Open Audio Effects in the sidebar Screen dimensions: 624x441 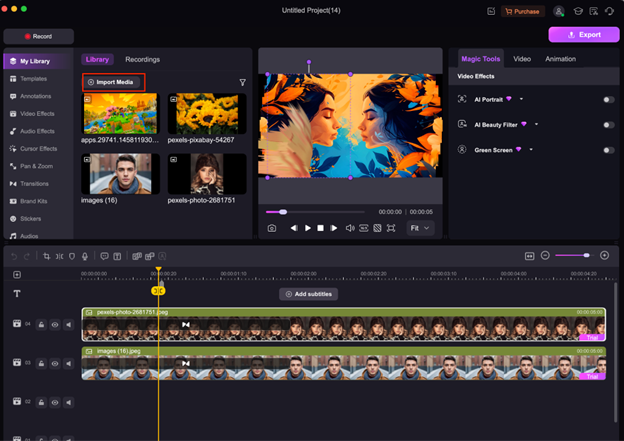(x=37, y=131)
